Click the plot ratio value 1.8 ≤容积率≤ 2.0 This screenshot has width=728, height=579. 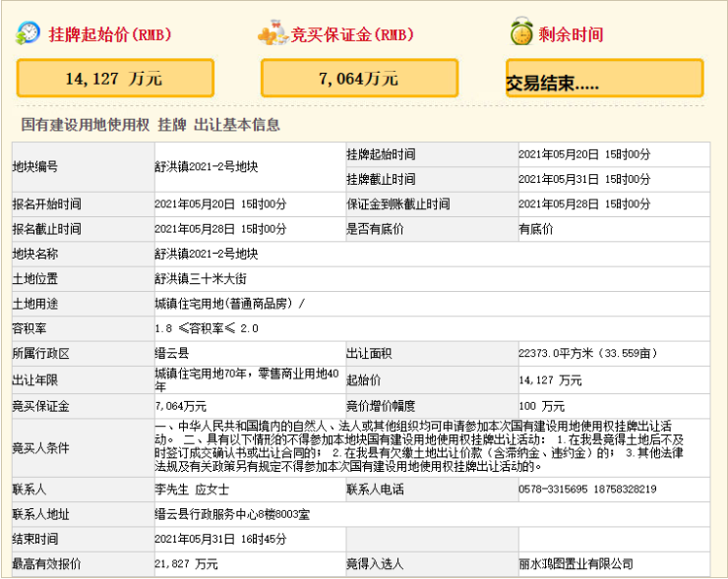(207, 328)
